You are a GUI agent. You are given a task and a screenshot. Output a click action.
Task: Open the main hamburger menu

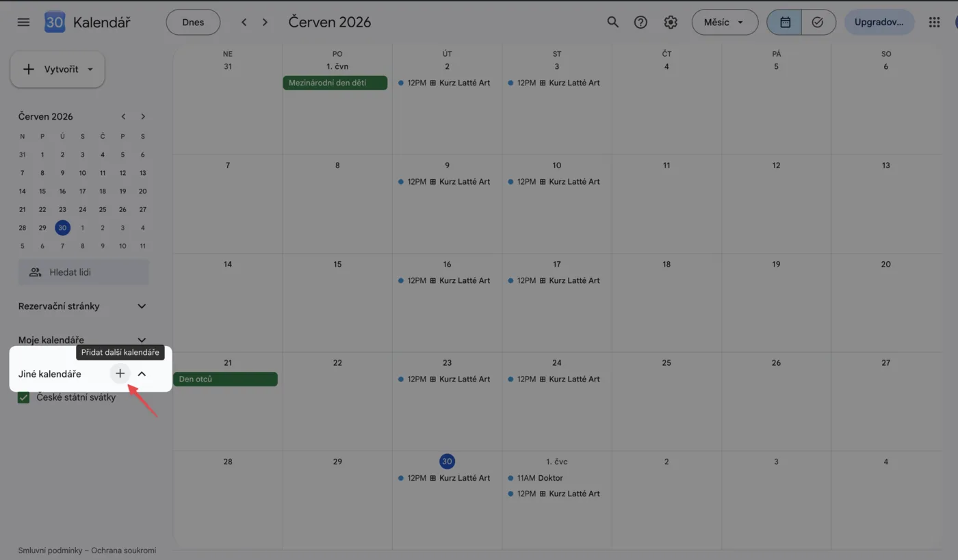pyautogui.click(x=23, y=22)
